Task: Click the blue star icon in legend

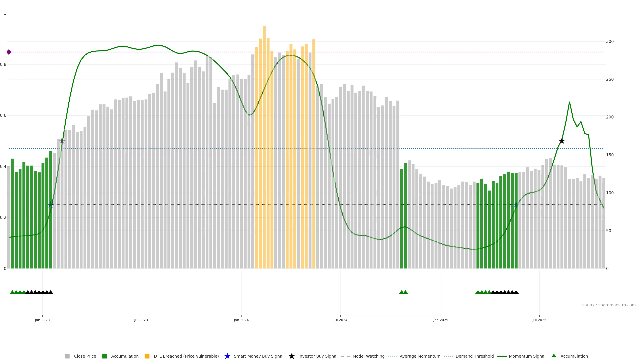Action: (x=227, y=356)
